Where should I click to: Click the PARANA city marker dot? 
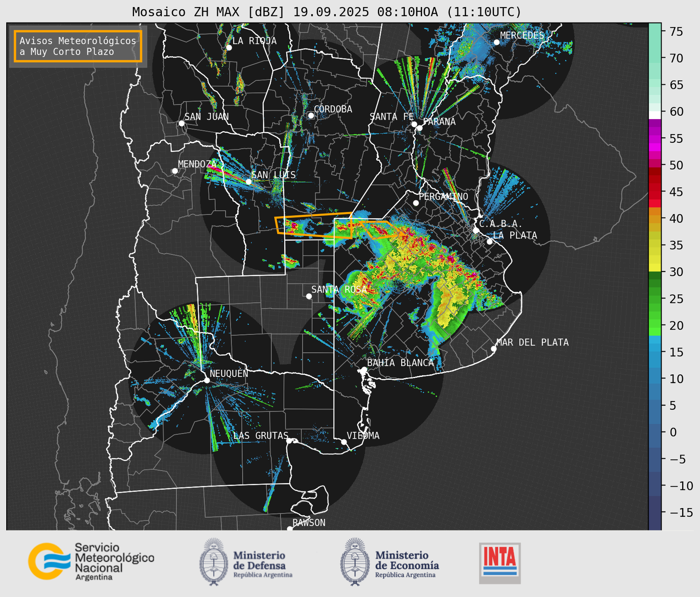pos(420,128)
